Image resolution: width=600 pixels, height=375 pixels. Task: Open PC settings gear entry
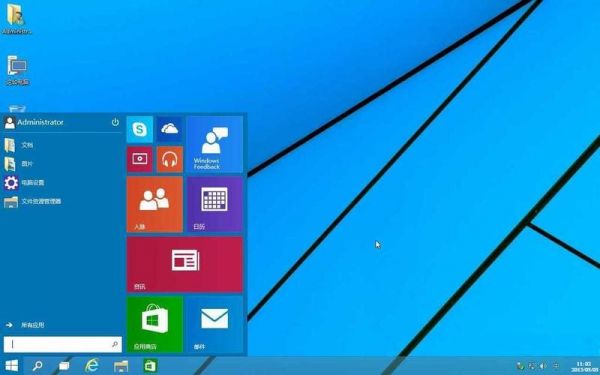tap(24, 183)
